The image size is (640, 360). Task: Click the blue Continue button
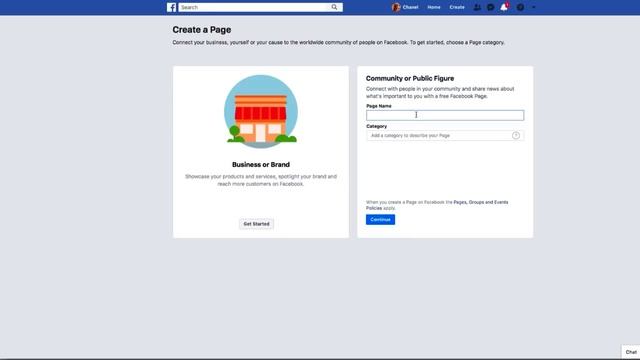coord(380,220)
